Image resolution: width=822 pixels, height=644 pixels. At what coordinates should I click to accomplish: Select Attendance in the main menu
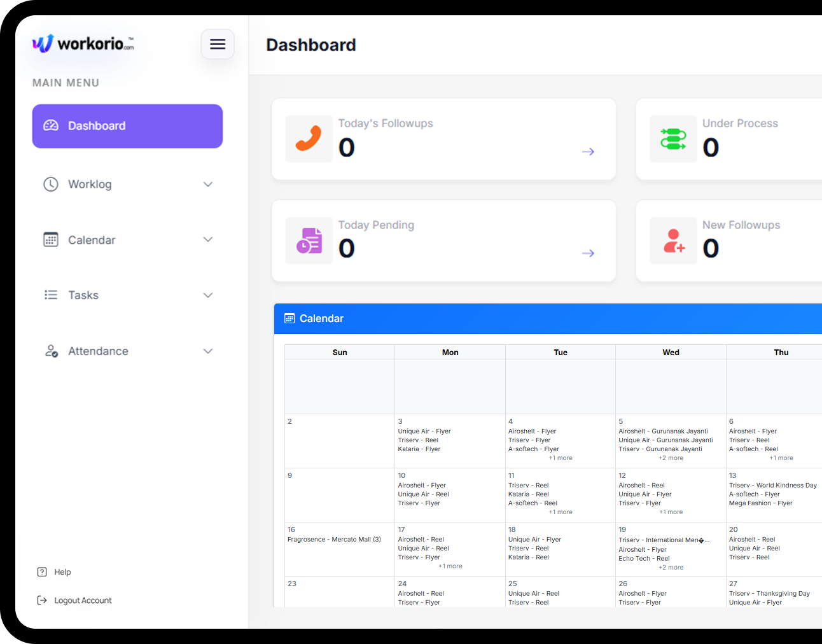point(98,351)
